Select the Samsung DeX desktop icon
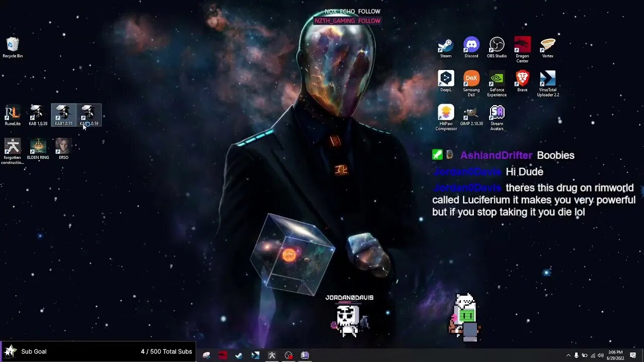This screenshot has height=362, width=644. coord(471,83)
